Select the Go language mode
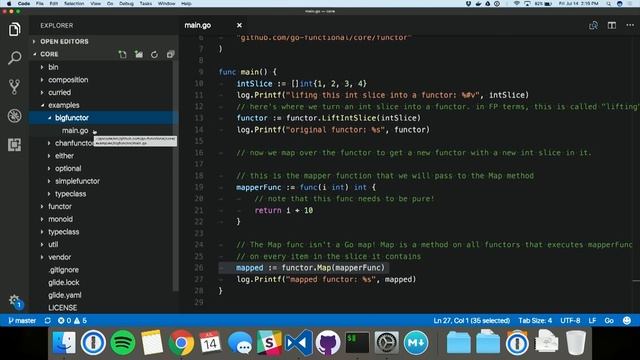The height and width of the screenshot is (360, 640). point(609,320)
